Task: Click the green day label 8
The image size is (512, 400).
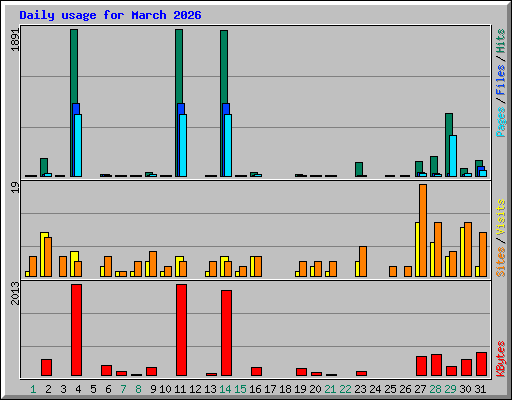Action: (x=138, y=389)
